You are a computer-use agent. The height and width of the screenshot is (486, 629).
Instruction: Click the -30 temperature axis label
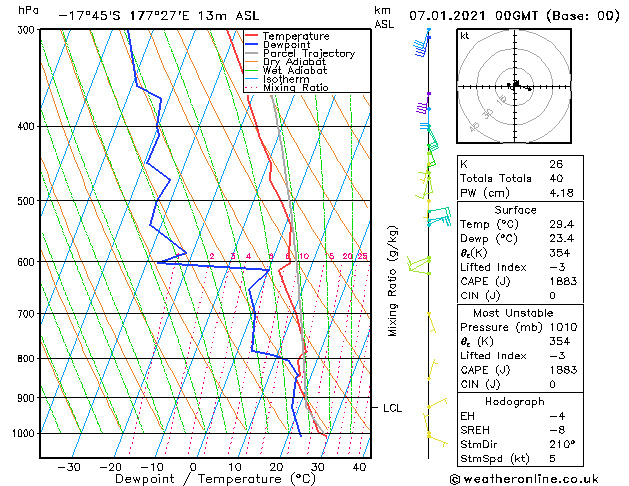point(69,467)
